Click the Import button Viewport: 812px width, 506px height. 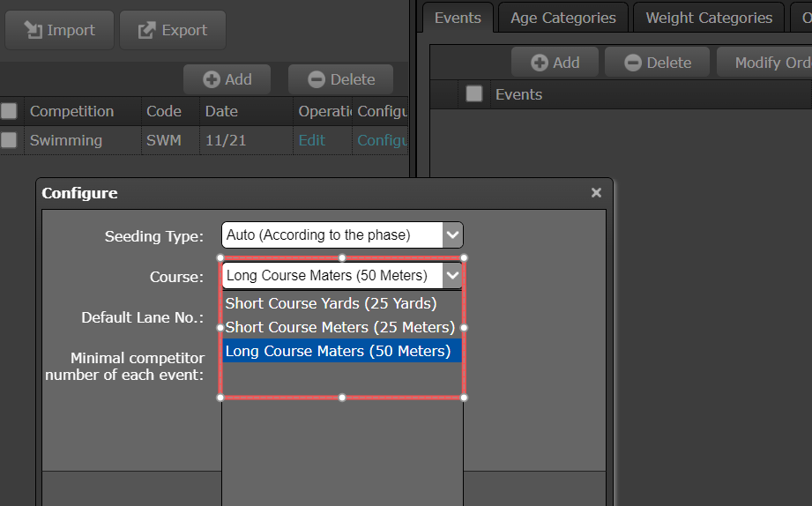click(x=58, y=30)
